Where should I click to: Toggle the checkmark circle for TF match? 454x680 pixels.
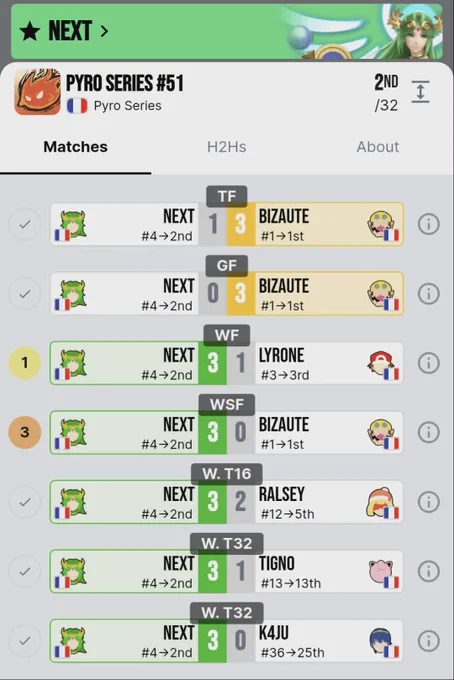pos(25,224)
